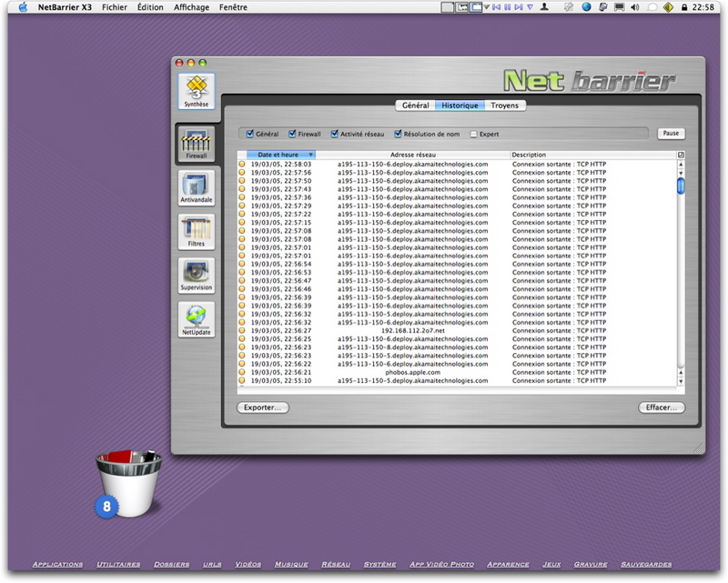Click the speech bubble menu bar icon
Viewport: 728px width, 583px height.
[x=652, y=7]
